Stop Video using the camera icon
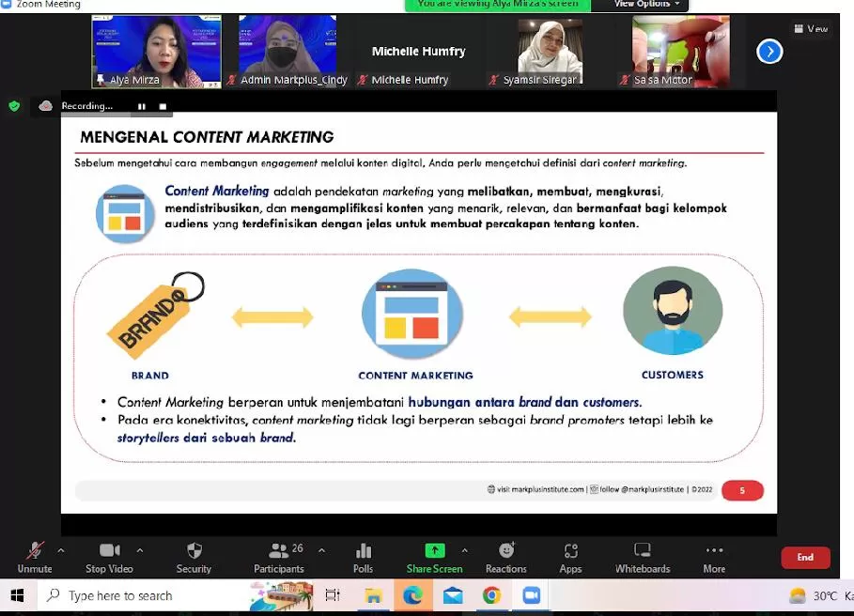 click(x=110, y=557)
